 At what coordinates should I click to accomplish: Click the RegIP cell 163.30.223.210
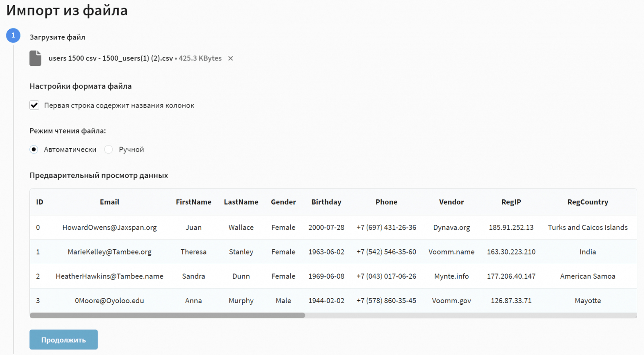511,252
